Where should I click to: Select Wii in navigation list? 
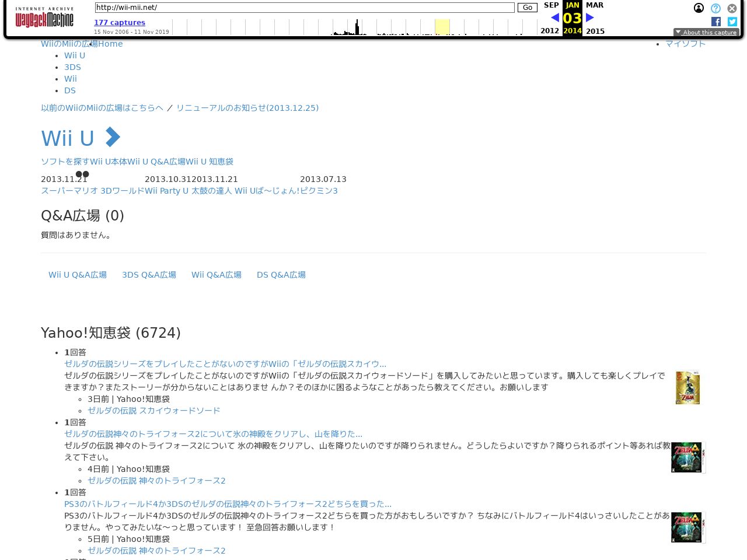pyautogui.click(x=71, y=79)
